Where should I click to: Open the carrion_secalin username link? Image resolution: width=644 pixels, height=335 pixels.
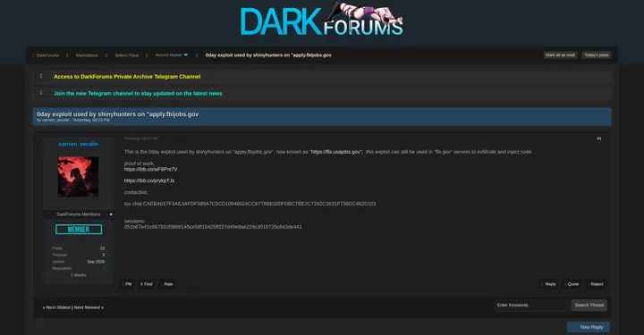tap(78, 144)
